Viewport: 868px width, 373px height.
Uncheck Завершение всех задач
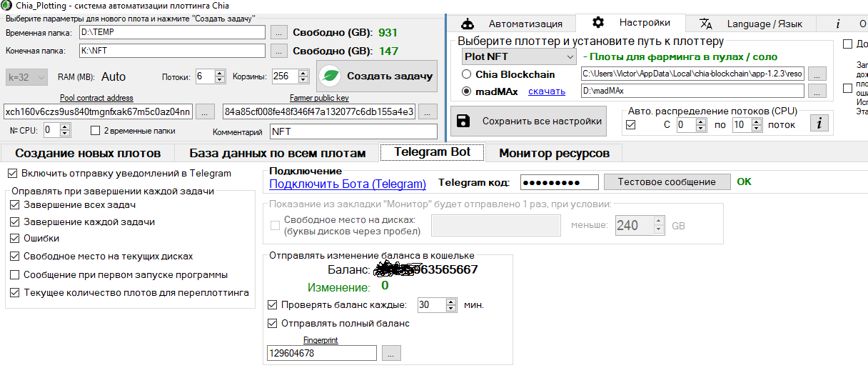16,205
